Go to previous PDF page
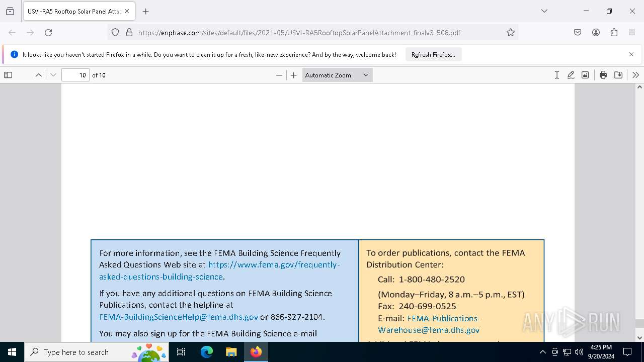Screen dimensions: 644x362 [39, 75]
